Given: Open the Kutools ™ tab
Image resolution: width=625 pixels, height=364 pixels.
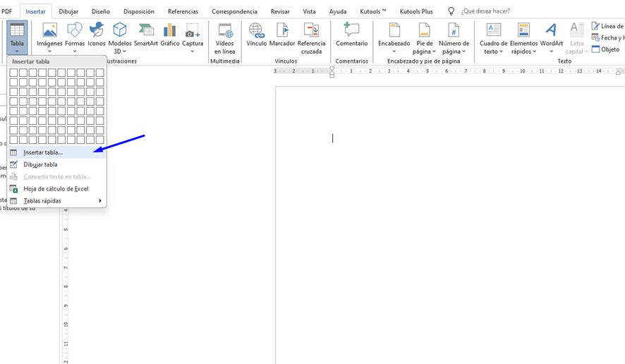Looking at the screenshot, I should coord(373,11).
